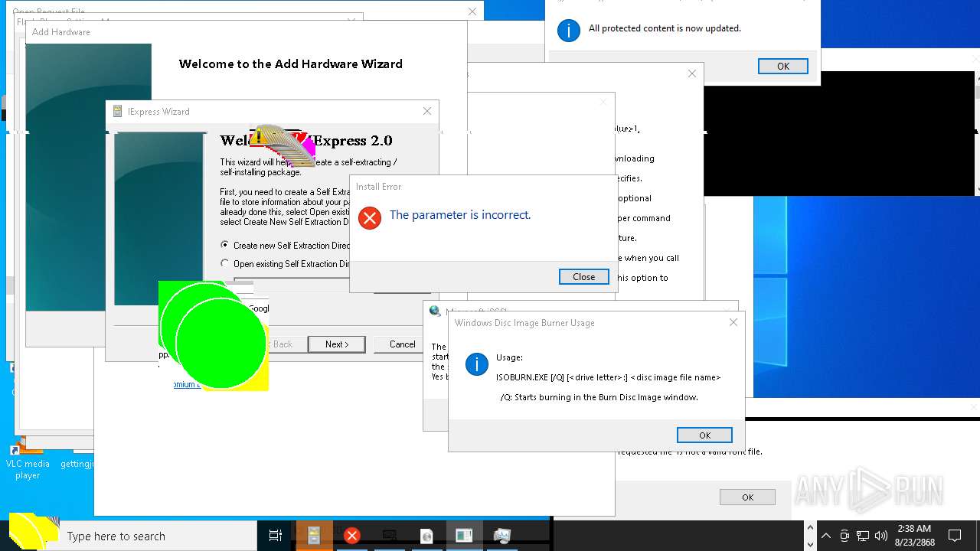Click the taskbar scroll-up arrow beside tray
Screen dimensions: 980x551
pos(810,528)
